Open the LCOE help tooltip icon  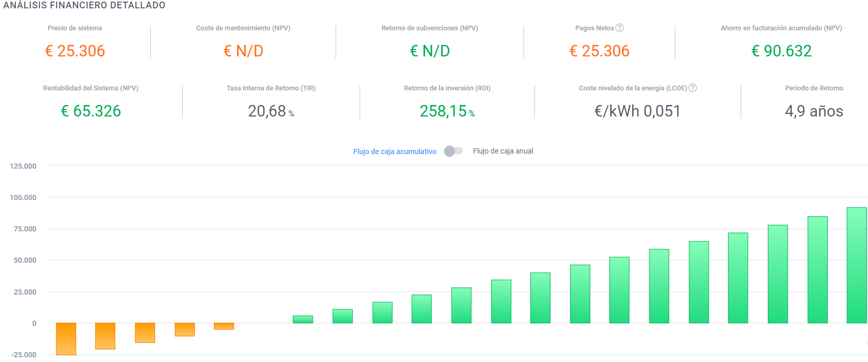pos(693,88)
